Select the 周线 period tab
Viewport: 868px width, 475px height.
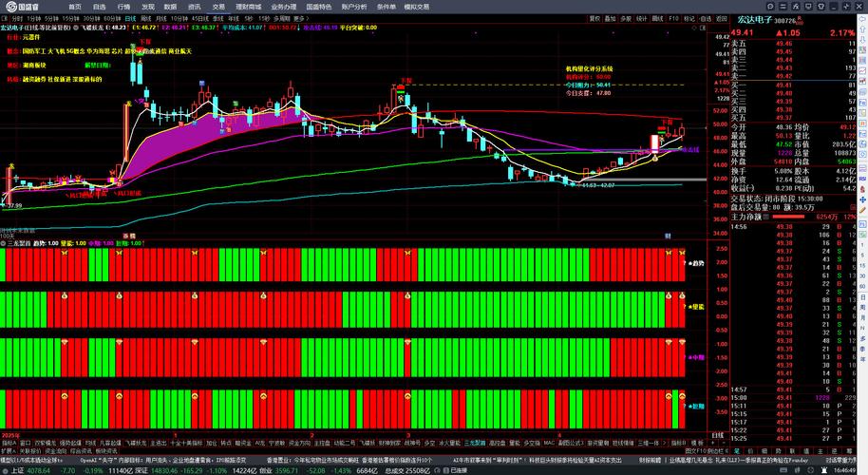(145, 18)
